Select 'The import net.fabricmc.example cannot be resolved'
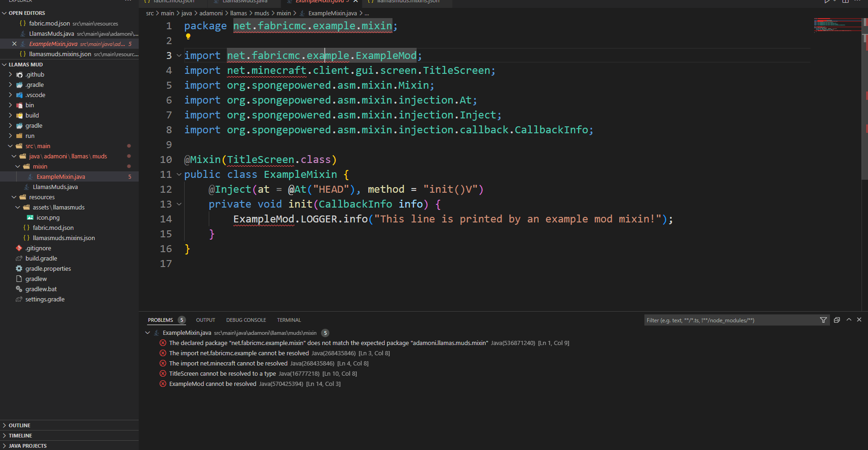Image resolution: width=868 pixels, height=450 pixels. [239, 353]
